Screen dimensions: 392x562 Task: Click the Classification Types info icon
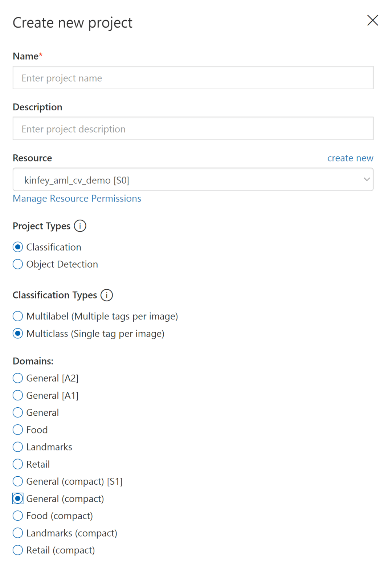tap(107, 295)
